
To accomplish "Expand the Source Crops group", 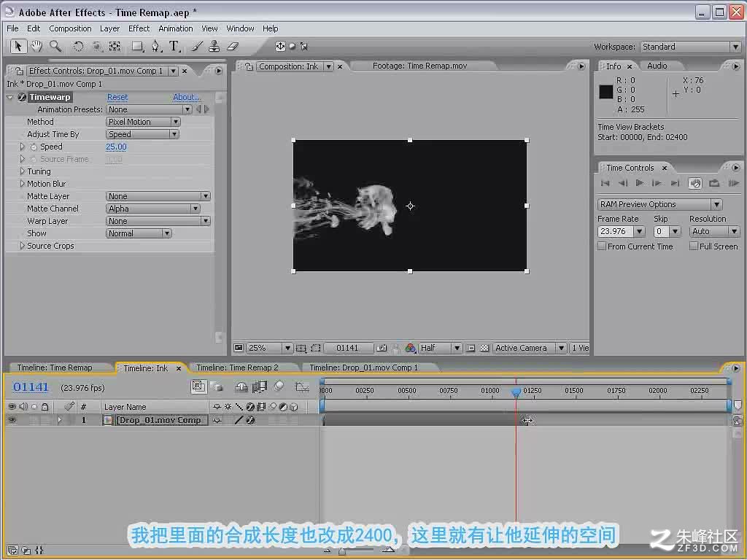I will [22, 246].
